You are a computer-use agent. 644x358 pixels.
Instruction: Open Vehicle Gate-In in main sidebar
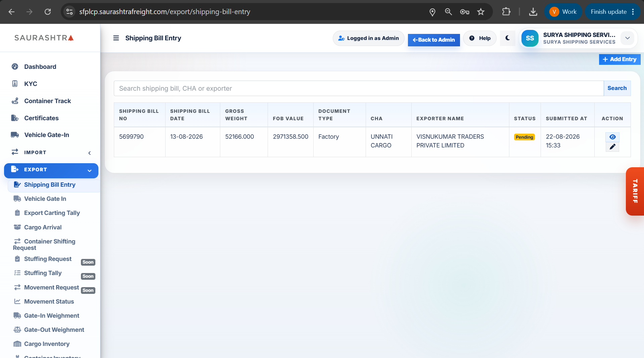click(47, 135)
